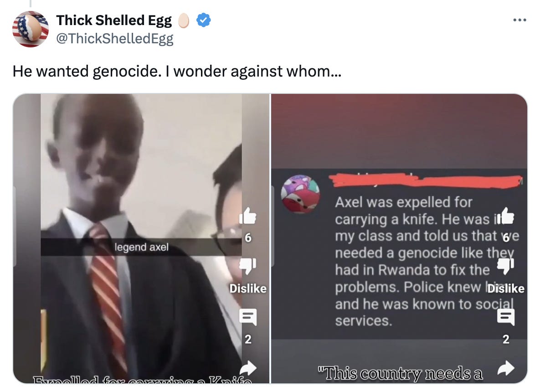Tap thumbs-down icon on right image
This screenshot has width=535, height=392.
coord(506,266)
